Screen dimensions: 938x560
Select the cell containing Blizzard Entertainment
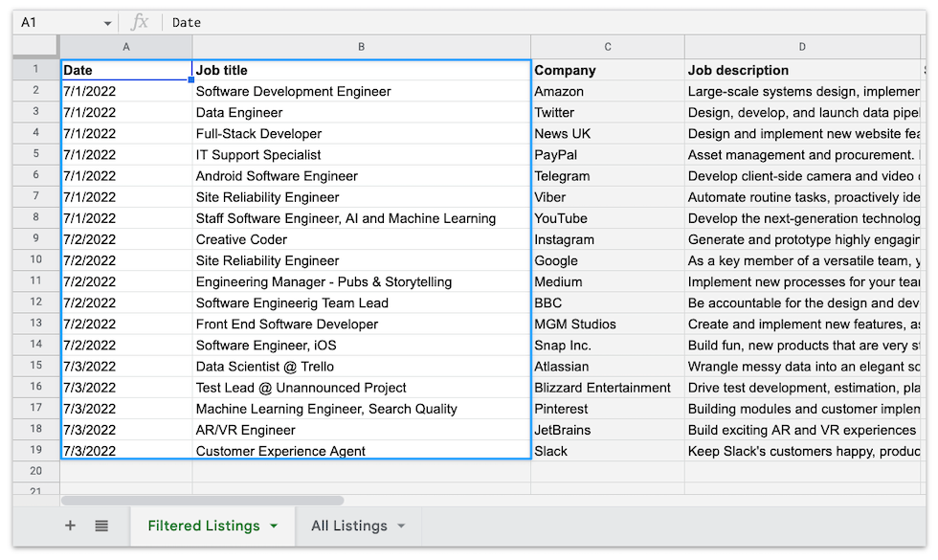pos(599,387)
